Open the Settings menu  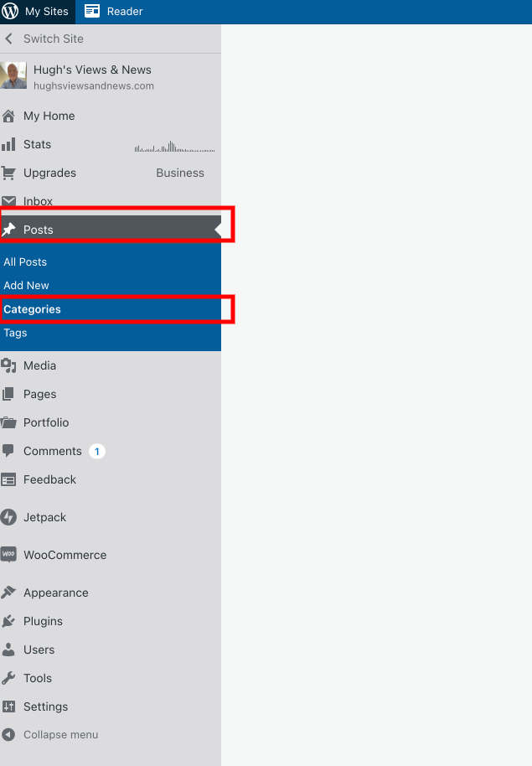45,707
